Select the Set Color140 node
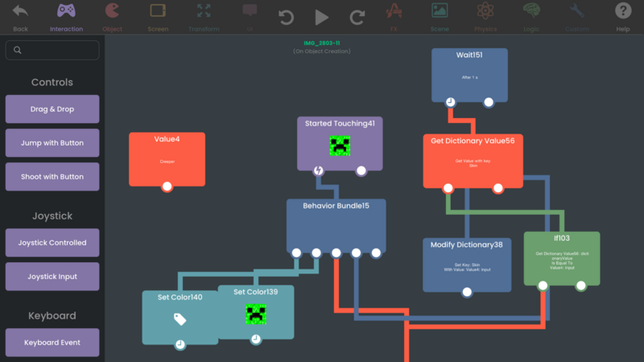This screenshot has width=644, height=362. (x=180, y=318)
